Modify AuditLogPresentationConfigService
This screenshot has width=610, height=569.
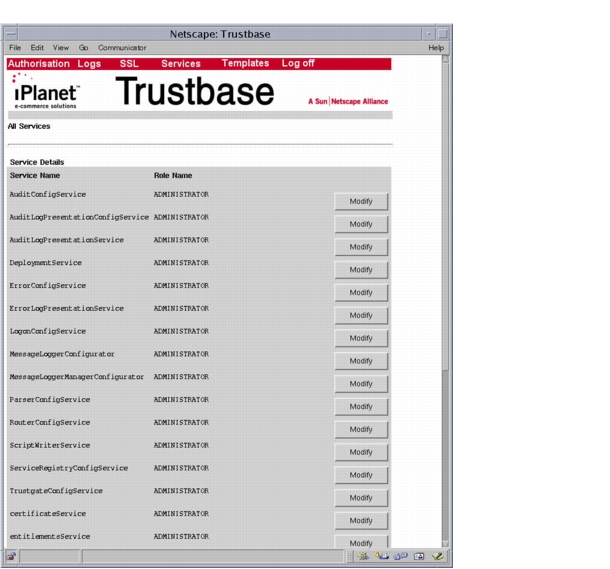pos(361,224)
